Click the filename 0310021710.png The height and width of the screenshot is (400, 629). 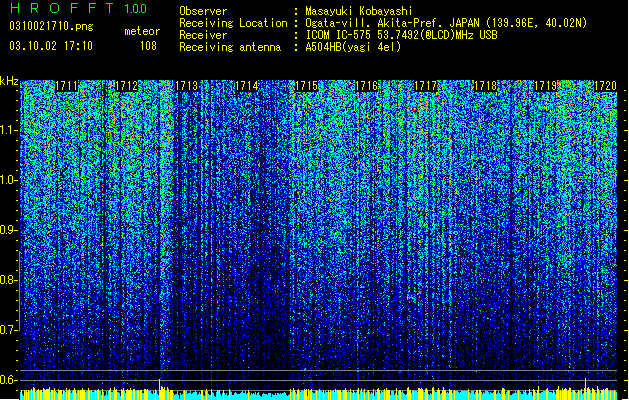[51, 27]
